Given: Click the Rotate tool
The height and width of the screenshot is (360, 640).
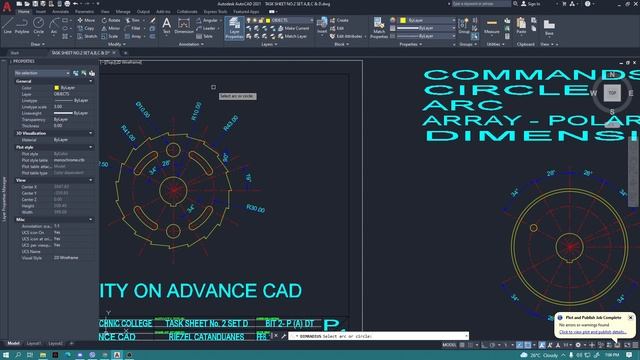Looking at the screenshot, I should [x=111, y=20].
